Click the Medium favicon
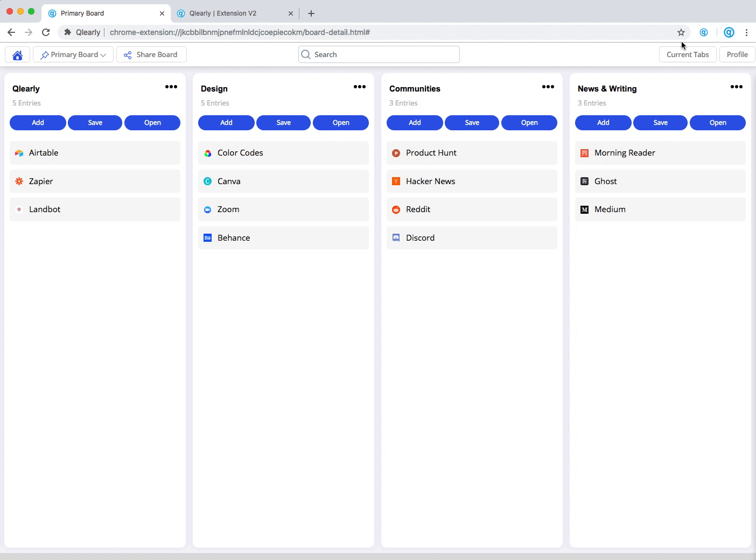Viewport: 756px width, 560px height. tap(584, 209)
